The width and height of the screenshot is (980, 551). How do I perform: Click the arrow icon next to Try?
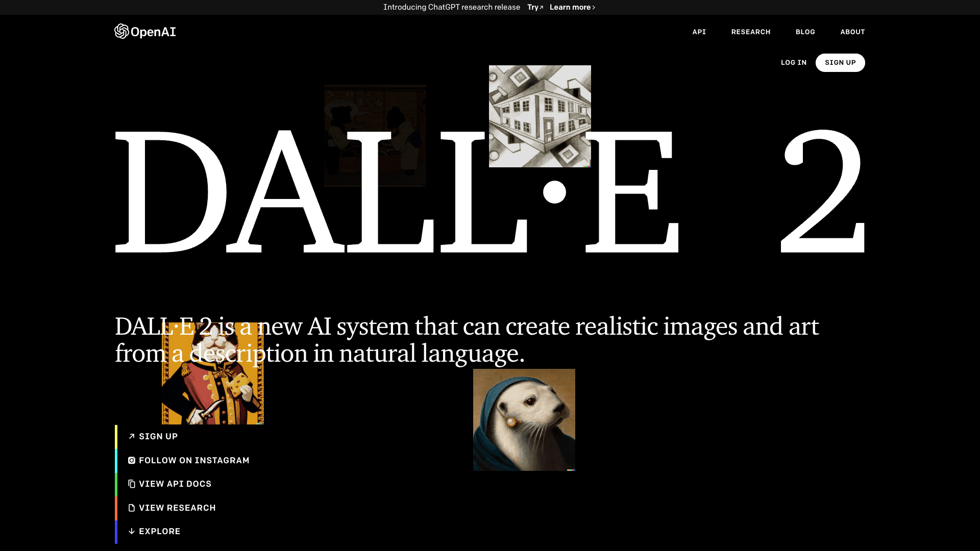541,7
